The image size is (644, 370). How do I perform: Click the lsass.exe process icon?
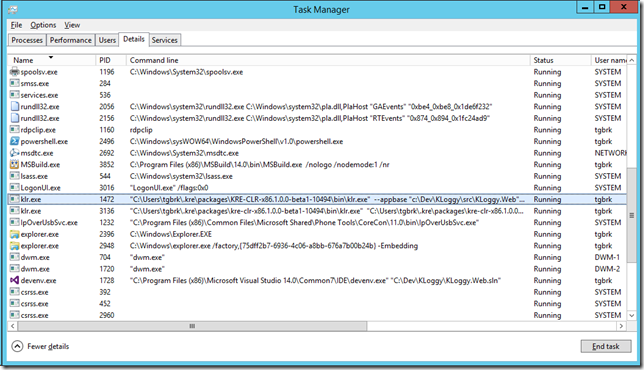pyautogui.click(x=14, y=176)
